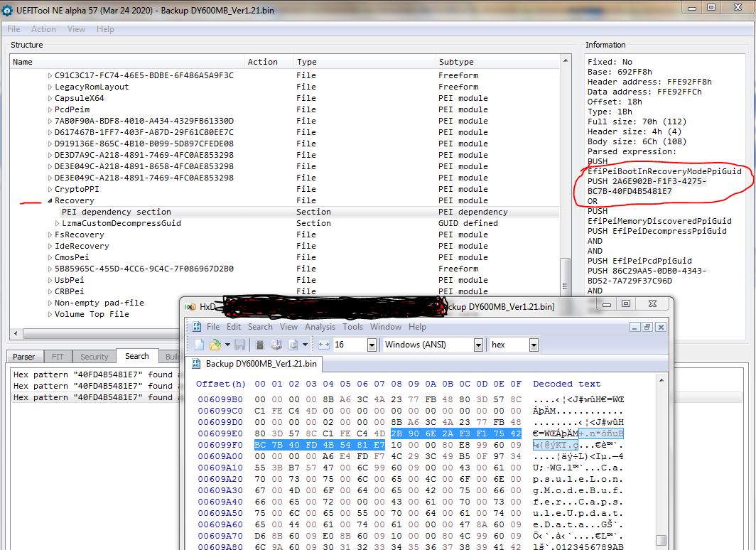Click the Open RAM icon in HxD

coord(261,345)
